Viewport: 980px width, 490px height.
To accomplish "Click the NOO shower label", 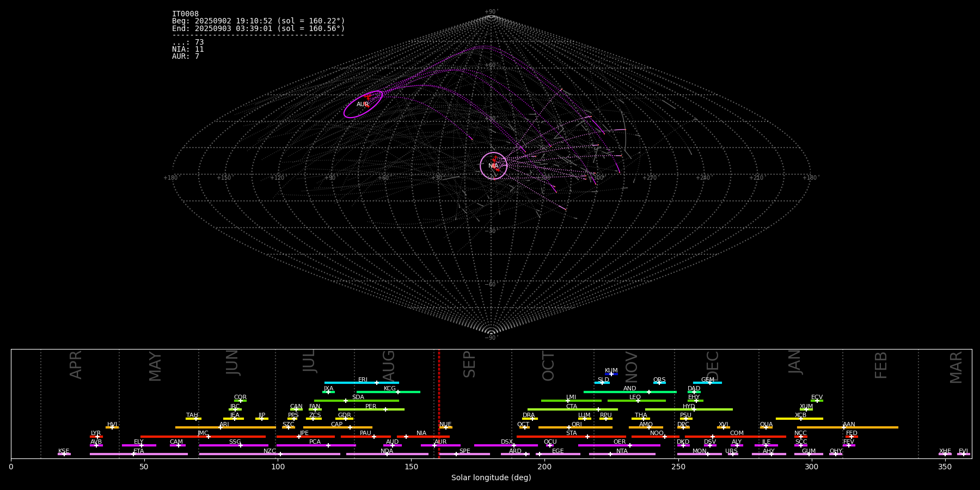I will point(657,433).
